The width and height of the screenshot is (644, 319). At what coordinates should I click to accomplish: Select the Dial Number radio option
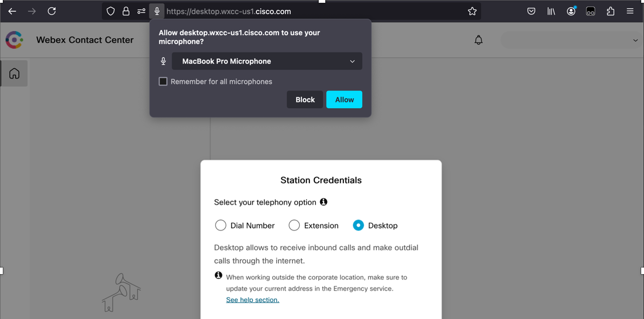(x=221, y=225)
